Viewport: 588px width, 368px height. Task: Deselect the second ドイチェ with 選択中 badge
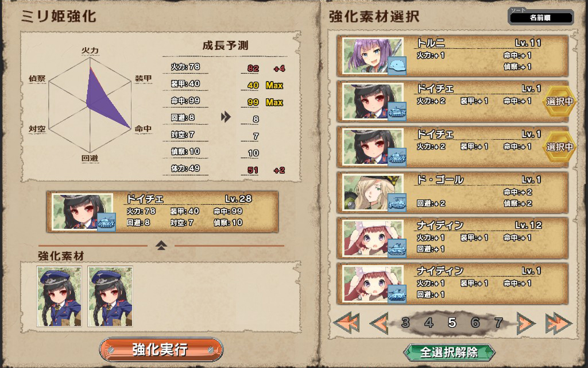[x=452, y=147]
